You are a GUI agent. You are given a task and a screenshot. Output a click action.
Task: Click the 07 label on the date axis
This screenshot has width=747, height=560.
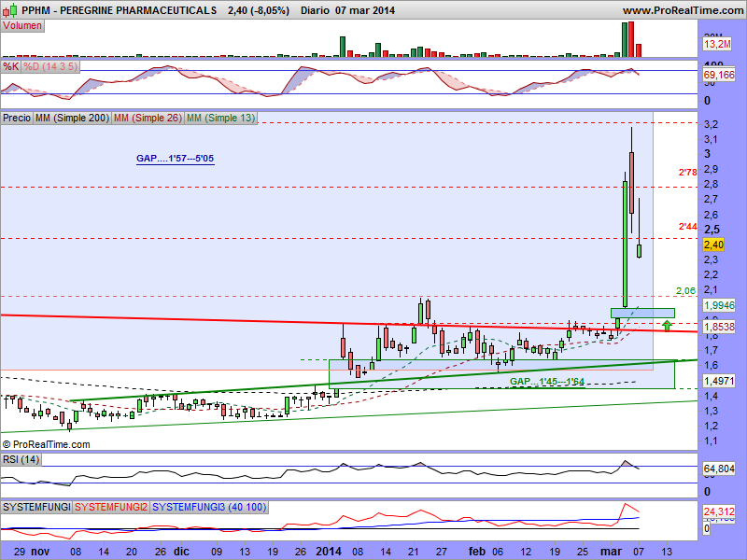click(x=639, y=552)
